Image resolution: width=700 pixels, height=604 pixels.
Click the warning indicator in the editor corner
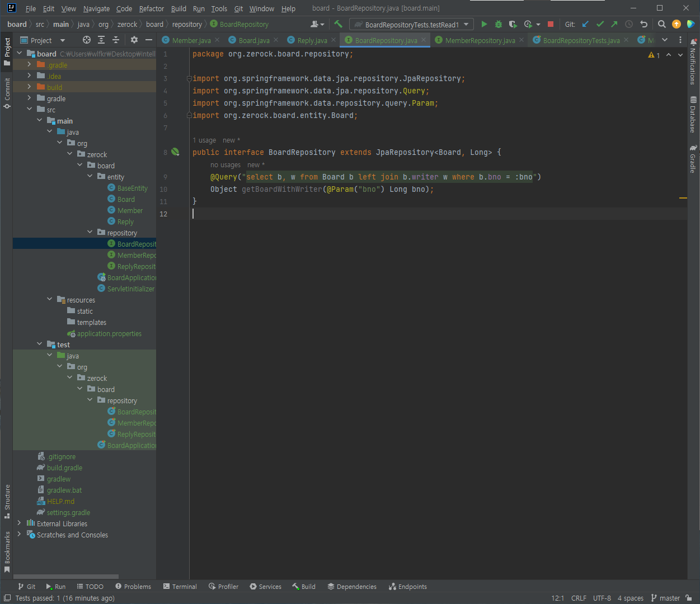point(654,55)
